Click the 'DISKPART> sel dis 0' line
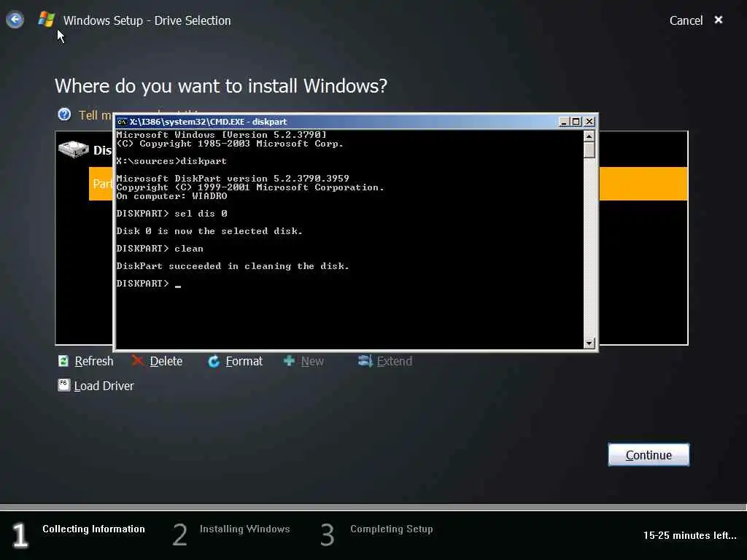Screen dimensions: 747x560 (x=171, y=214)
